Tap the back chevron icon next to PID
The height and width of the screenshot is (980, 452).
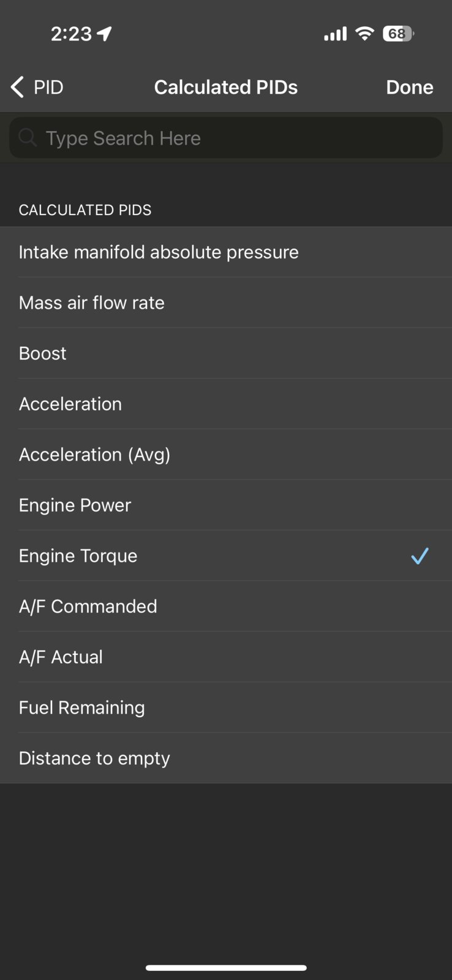pos(17,87)
